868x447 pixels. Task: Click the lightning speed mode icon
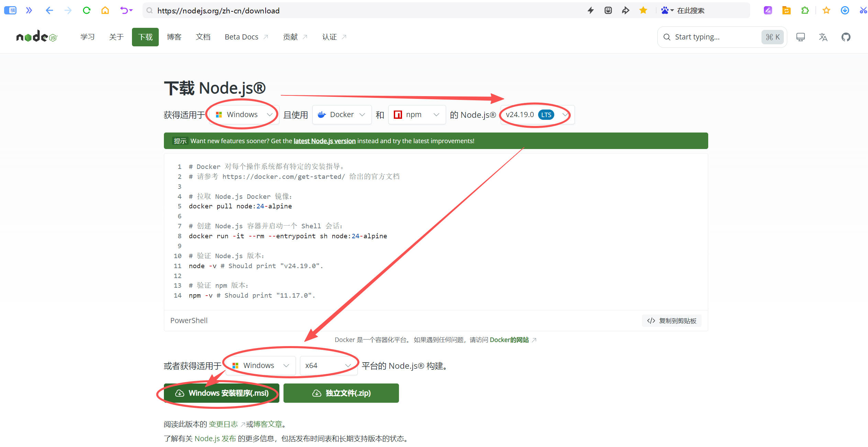(x=590, y=10)
